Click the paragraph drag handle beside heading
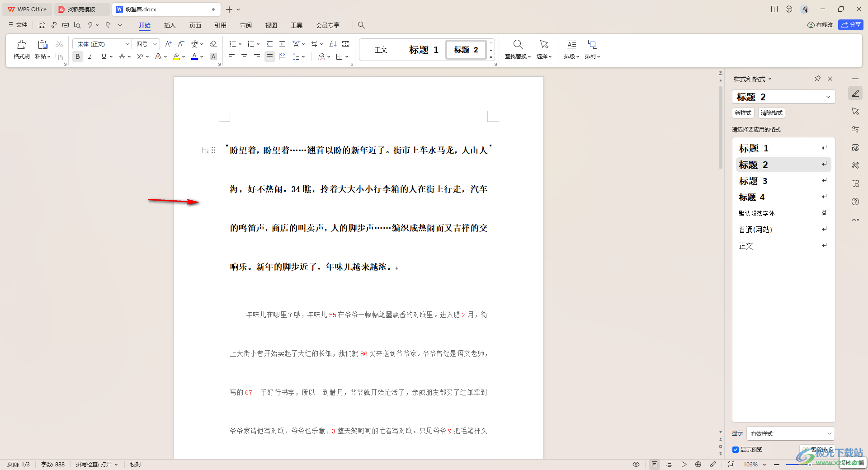This screenshot has width=868, height=470. click(213, 150)
